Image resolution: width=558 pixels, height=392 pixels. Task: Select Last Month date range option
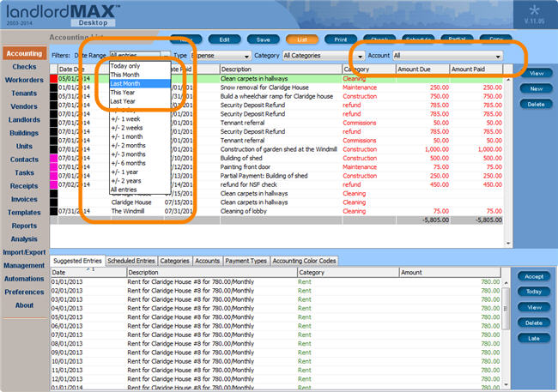140,83
